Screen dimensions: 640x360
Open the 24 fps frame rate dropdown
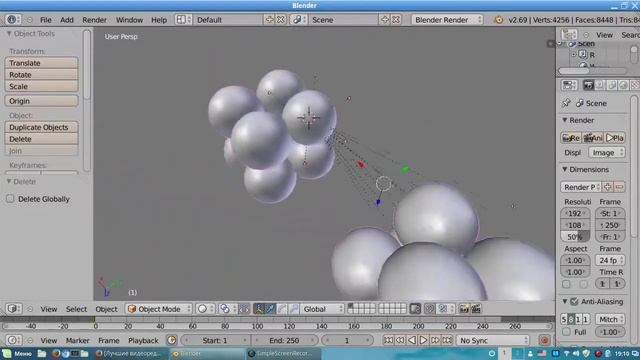click(x=610, y=260)
